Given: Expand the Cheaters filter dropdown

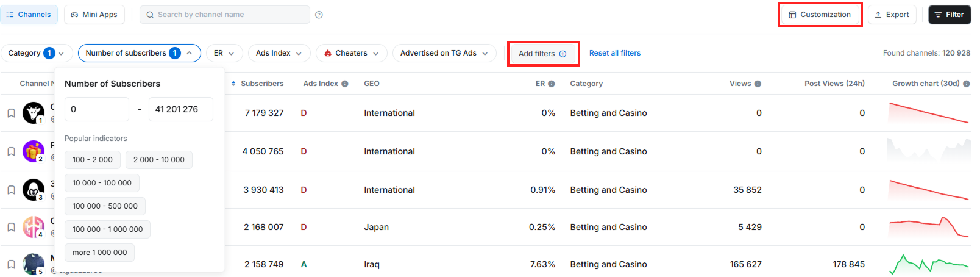Looking at the screenshot, I should (x=352, y=53).
